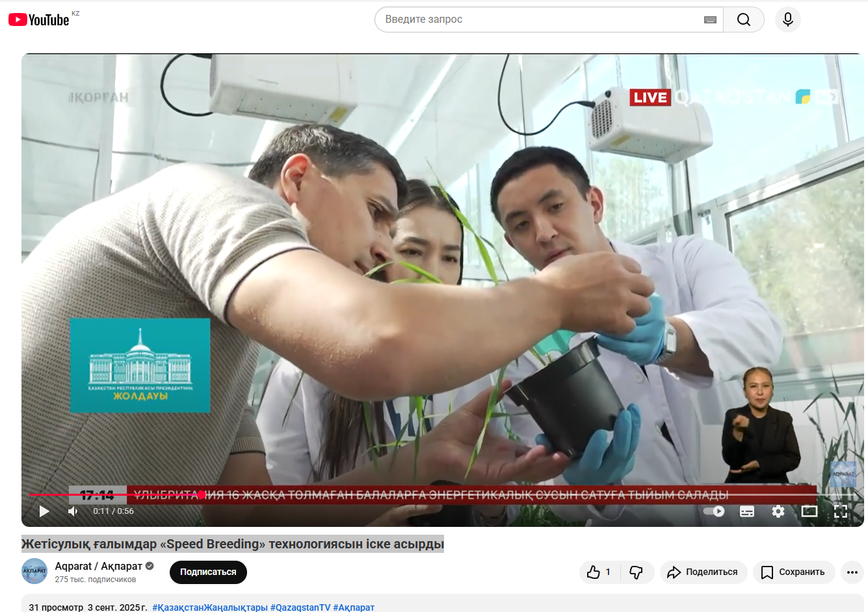
Task: Enter fullscreen mode
Action: pos(841,511)
